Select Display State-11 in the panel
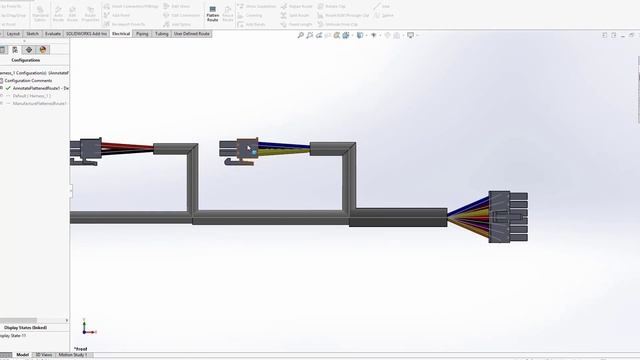 click(13, 336)
